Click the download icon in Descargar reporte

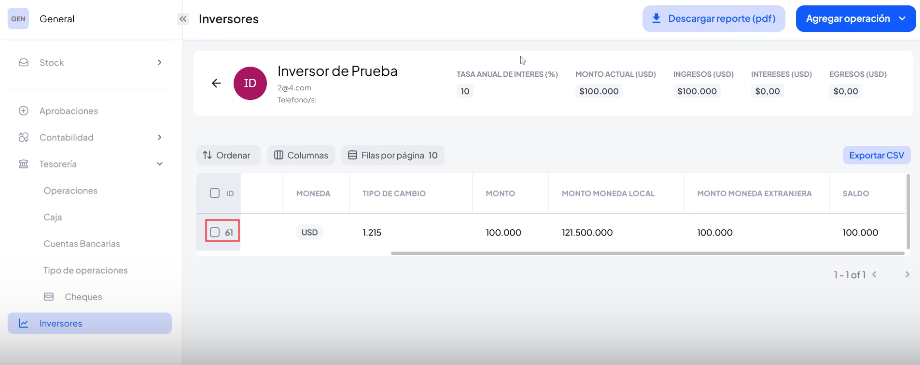pyautogui.click(x=657, y=19)
